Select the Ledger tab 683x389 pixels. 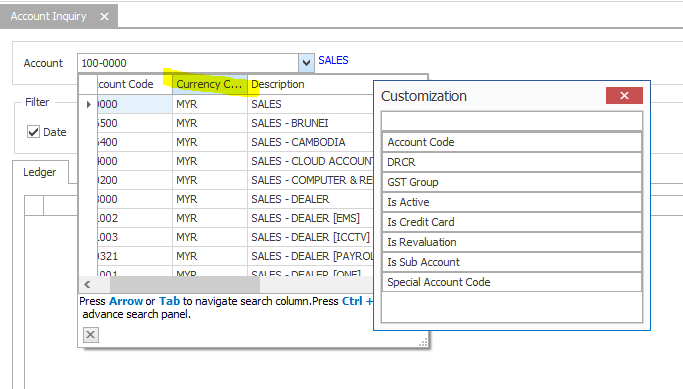point(40,172)
